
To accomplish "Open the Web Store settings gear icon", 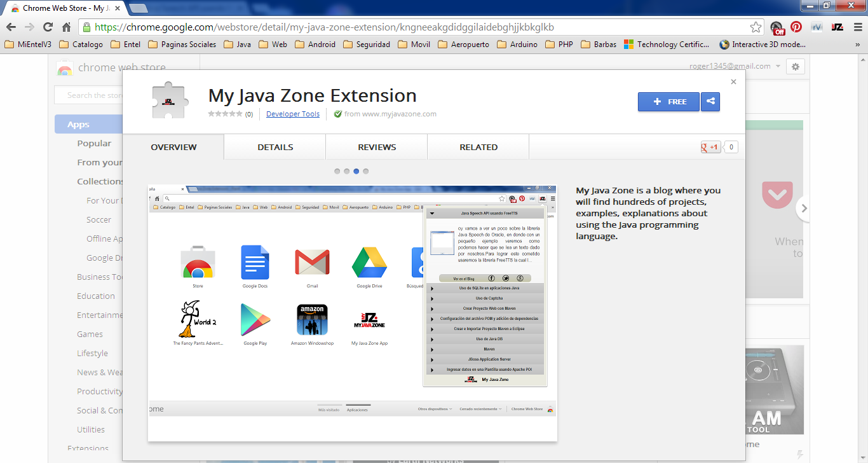I will [795, 66].
